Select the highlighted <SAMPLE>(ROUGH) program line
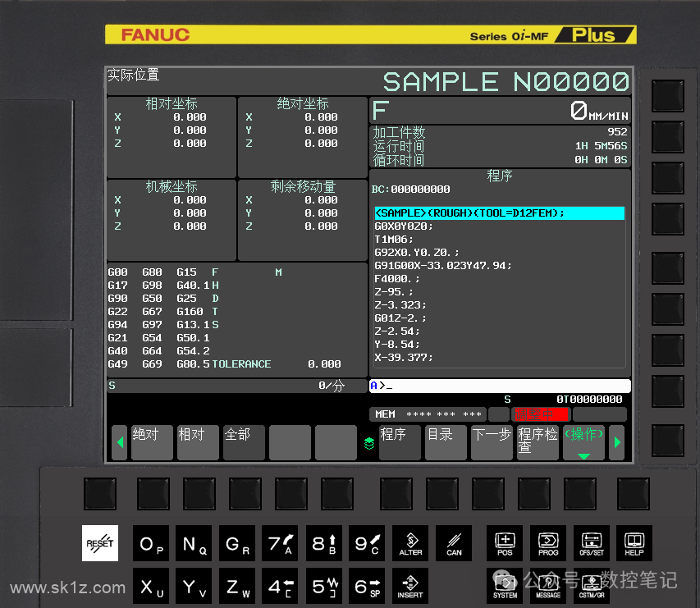Image resolution: width=700 pixels, height=608 pixels. tap(499, 213)
